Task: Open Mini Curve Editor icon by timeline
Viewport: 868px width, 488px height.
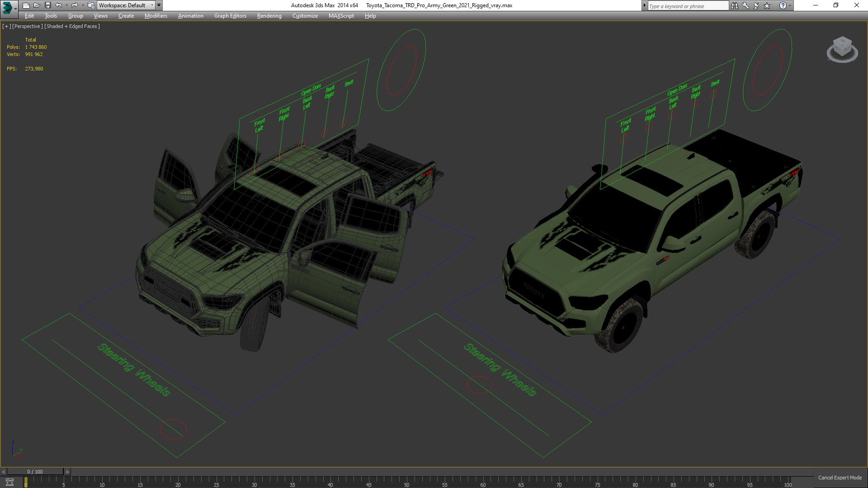Action: (9, 482)
